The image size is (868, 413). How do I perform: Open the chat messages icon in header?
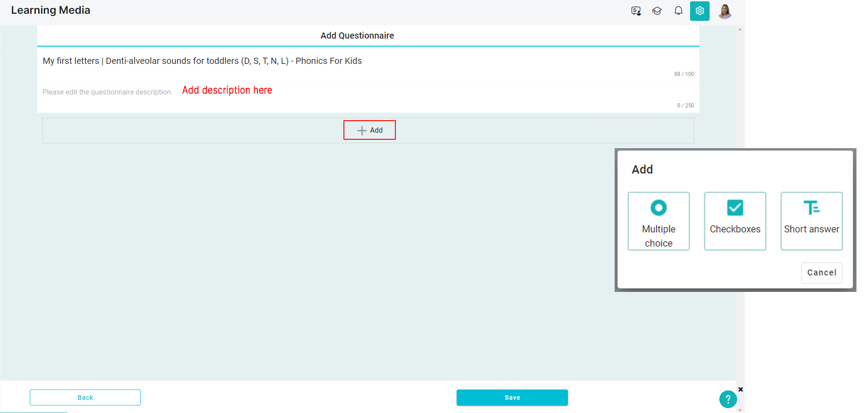pyautogui.click(x=636, y=11)
